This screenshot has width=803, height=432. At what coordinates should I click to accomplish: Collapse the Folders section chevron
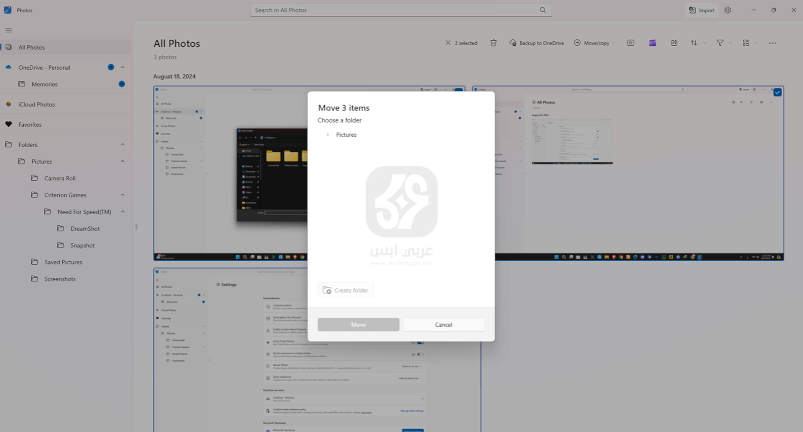tap(122, 144)
